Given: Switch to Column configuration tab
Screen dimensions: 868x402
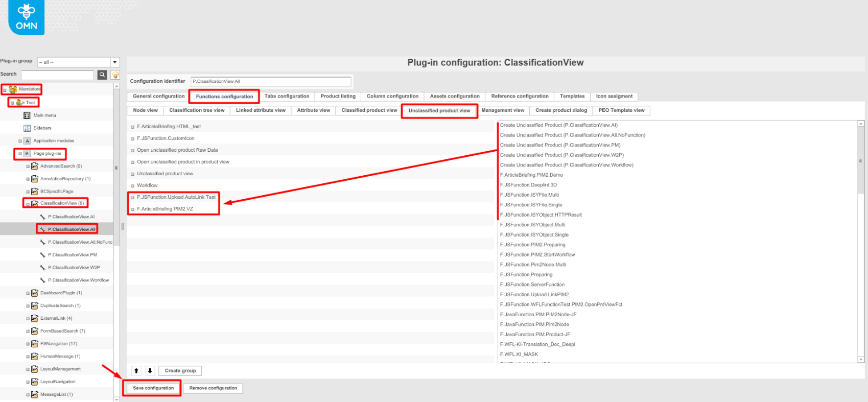Looking at the screenshot, I should pos(392,97).
